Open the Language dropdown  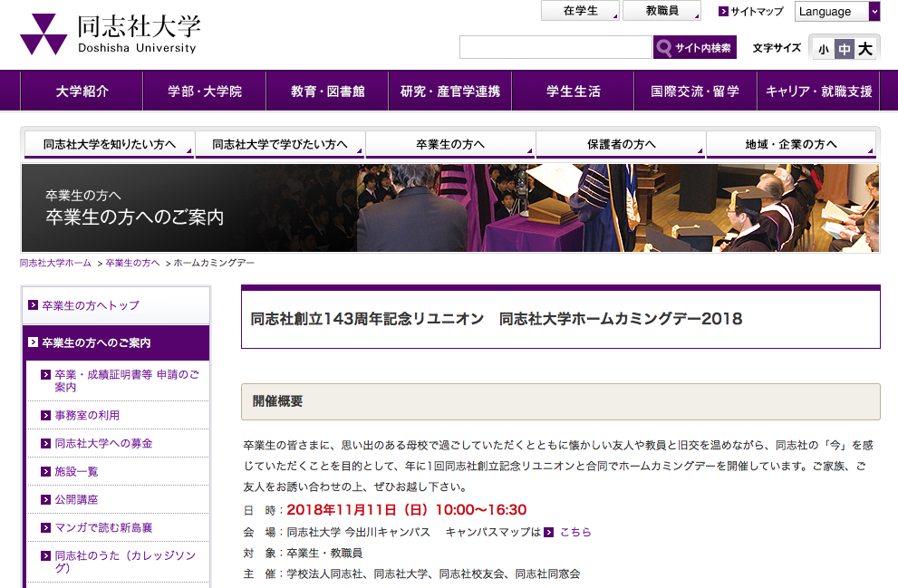[x=836, y=12]
